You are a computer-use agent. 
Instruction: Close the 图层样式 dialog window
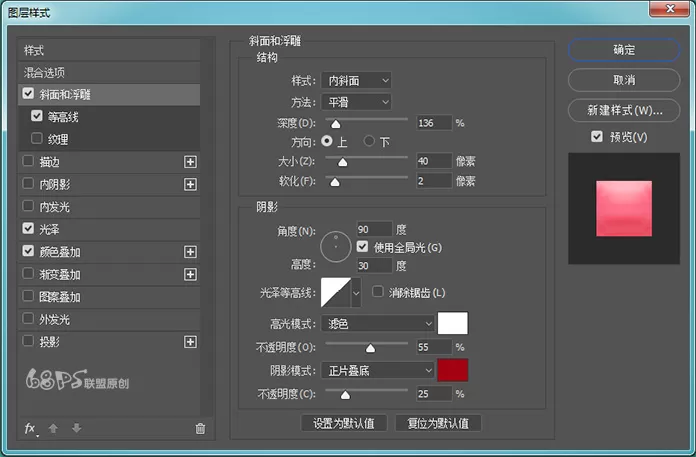pyautogui.click(x=671, y=8)
